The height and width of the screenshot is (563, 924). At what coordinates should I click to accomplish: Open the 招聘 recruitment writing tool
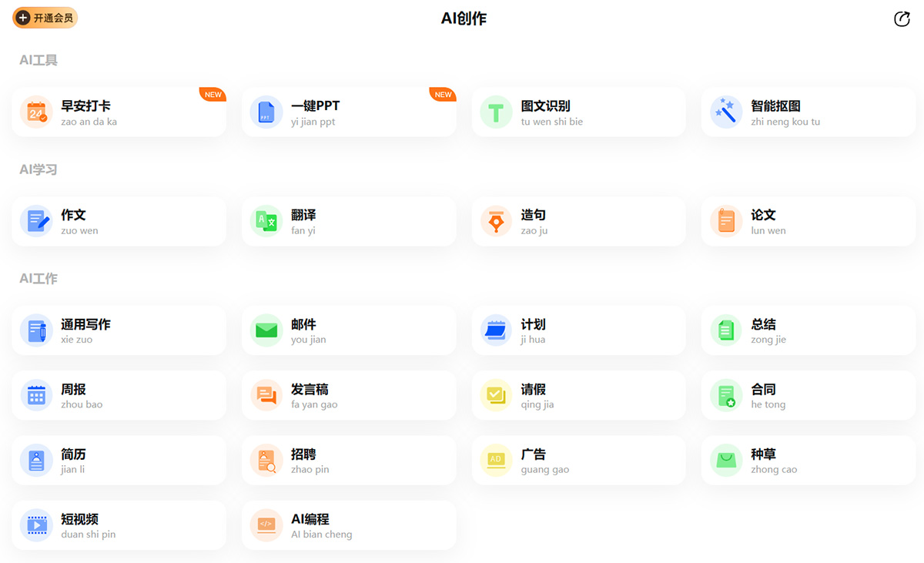coord(349,461)
